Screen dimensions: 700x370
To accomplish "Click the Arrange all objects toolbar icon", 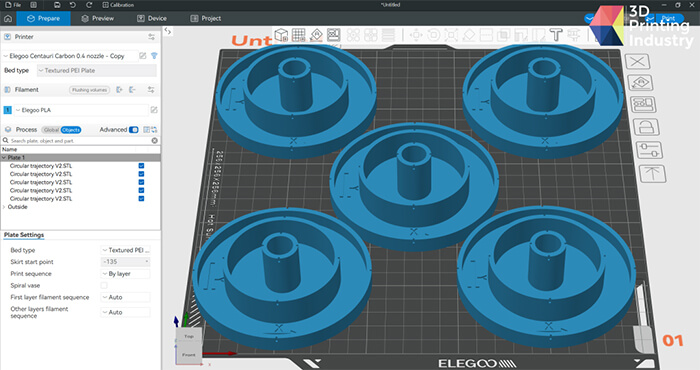I will 333,35.
